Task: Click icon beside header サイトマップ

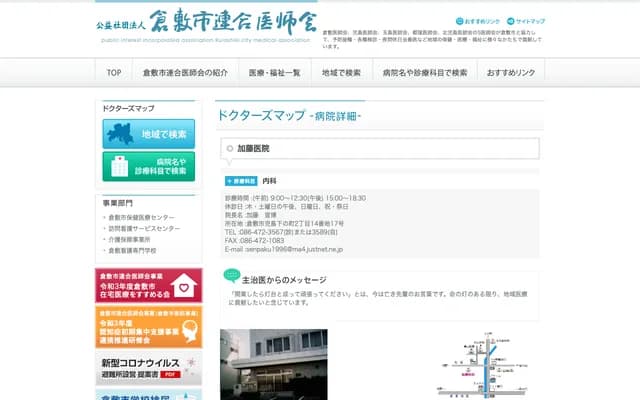Action: (511, 21)
